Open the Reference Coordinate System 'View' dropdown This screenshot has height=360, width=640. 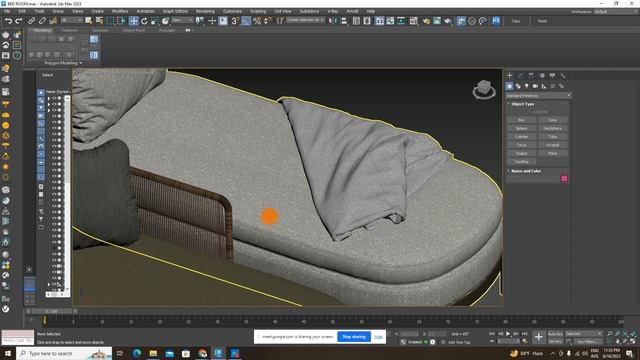coord(182,20)
